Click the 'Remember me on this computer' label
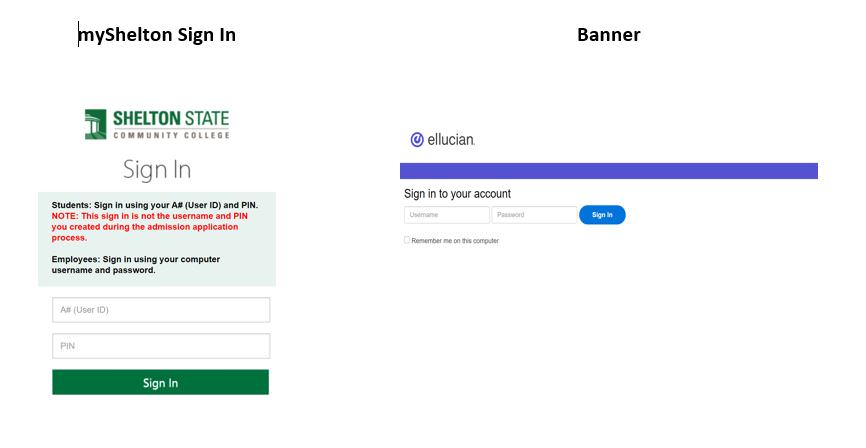The width and height of the screenshot is (866, 448). (455, 241)
